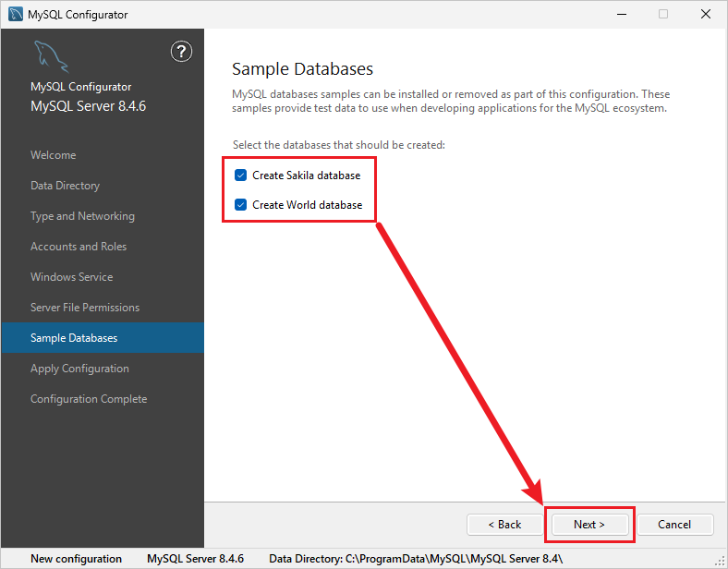Click the Sample Databases page heading
Viewport: 728px width, 569px height.
tap(302, 69)
